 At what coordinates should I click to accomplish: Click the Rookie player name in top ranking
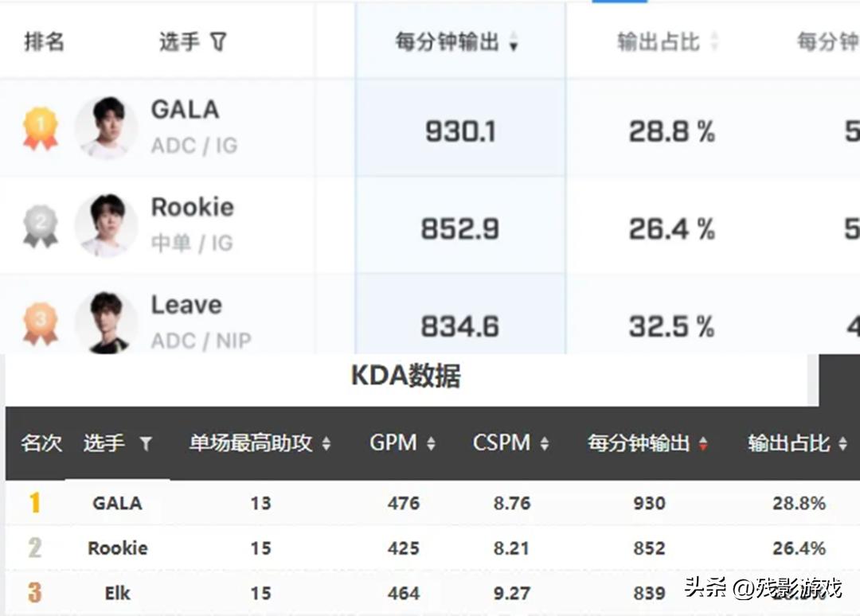point(193,207)
